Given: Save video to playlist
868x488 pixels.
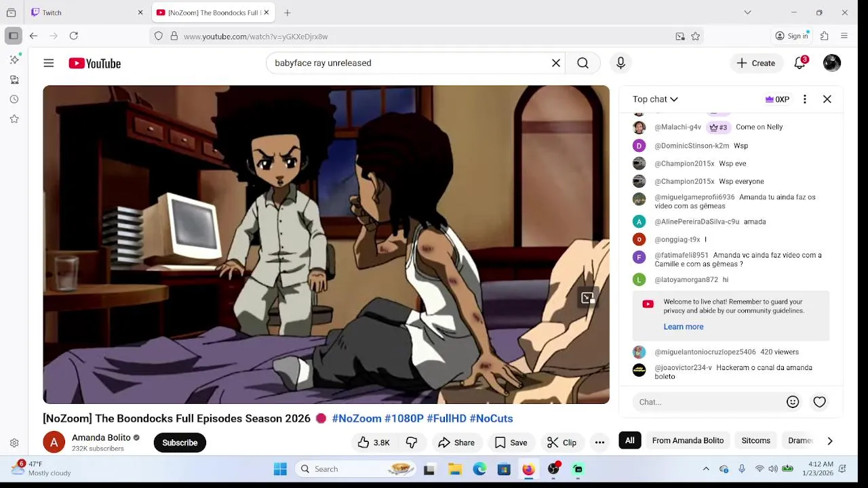Looking at the screenshot, I should pos(511,443).
